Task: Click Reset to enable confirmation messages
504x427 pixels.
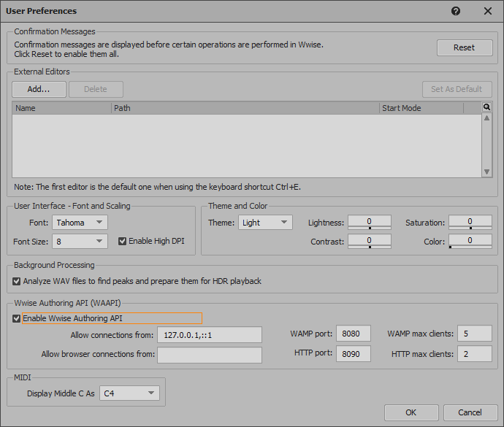Action: [x=464, y=47]
